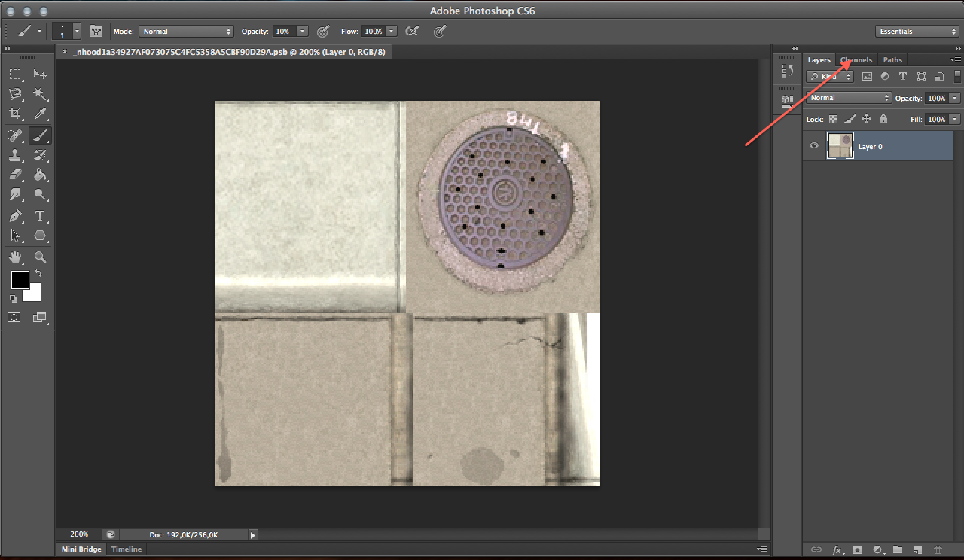Open layer Opacity slider dropdown
This screenshot has width=964, height=560.
click(x=955, y=98)
